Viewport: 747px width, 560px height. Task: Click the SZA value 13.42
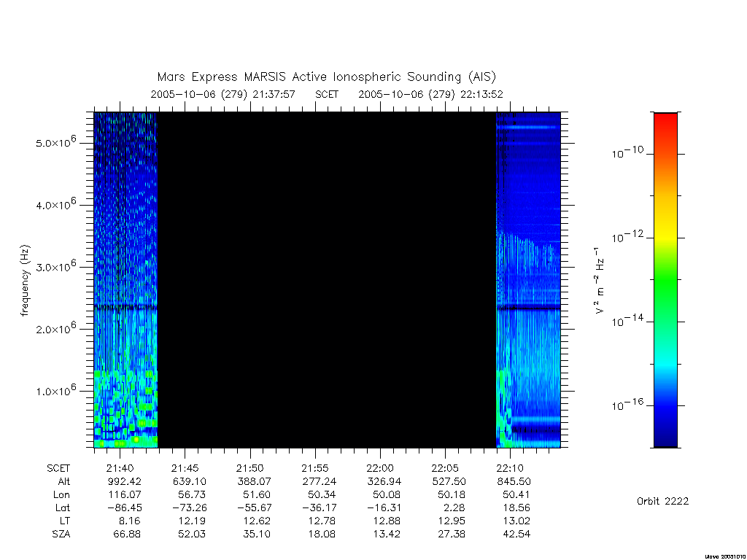387,534
